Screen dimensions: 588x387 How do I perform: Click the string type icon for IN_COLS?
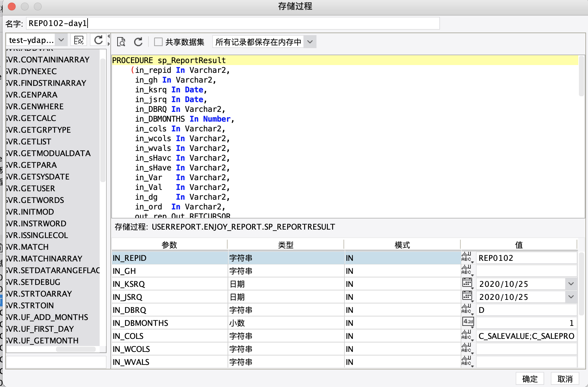(467, 335)
